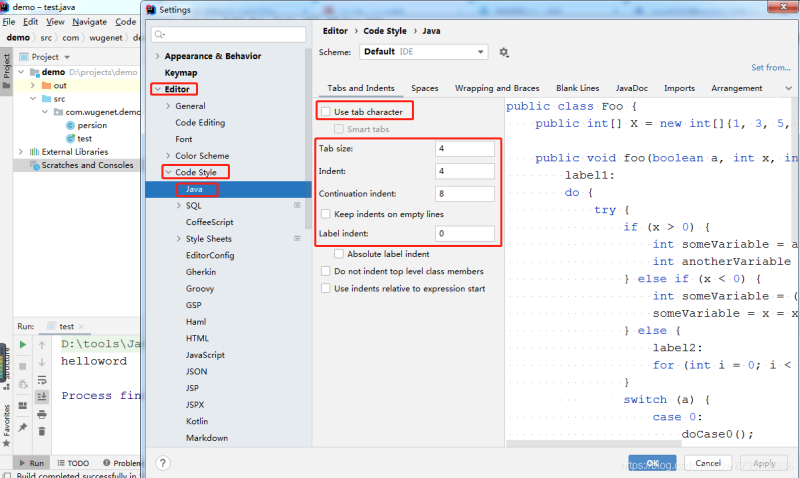Toggle Keep indents on empty lines
This screenshot has width=800, height=478.
tap(326, 214)
